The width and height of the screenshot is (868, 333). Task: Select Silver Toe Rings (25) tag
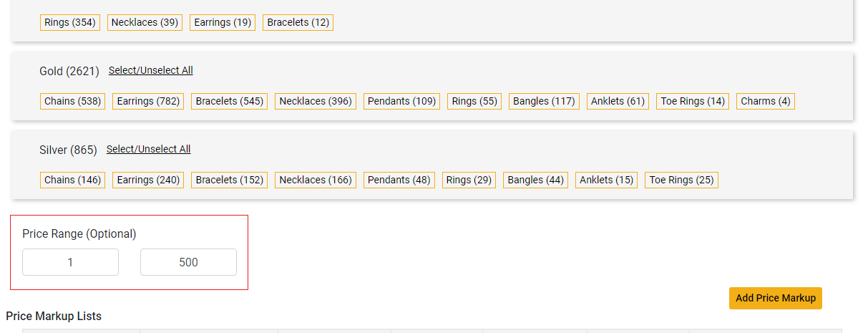(681, 180)
